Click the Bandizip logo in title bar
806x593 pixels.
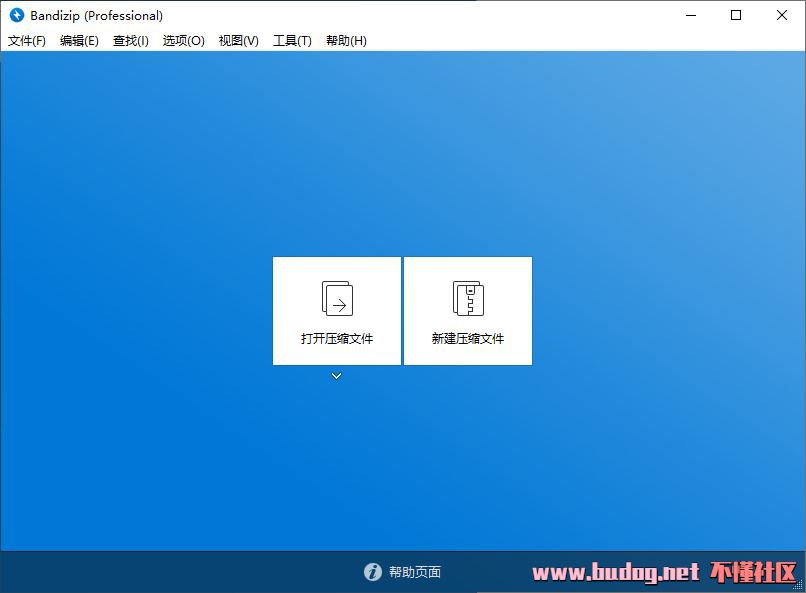16,15
